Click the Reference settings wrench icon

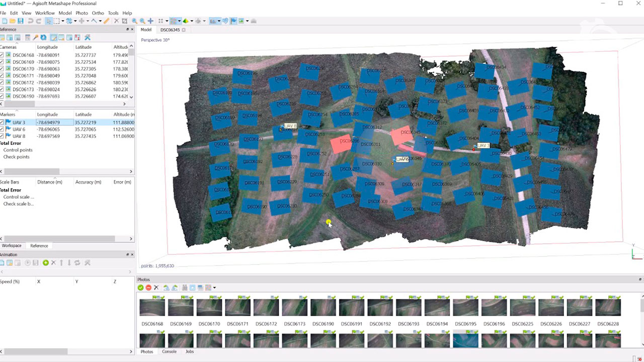coord(88,38)
